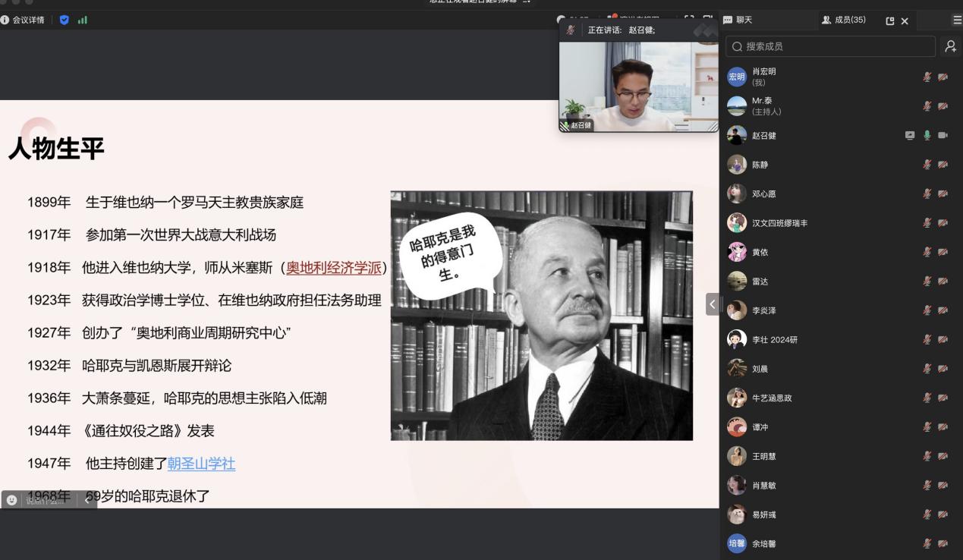Open the 奥地利经济学派 link on the slide
This screenshot has height=560, width=963.
[x=333, y=268]
